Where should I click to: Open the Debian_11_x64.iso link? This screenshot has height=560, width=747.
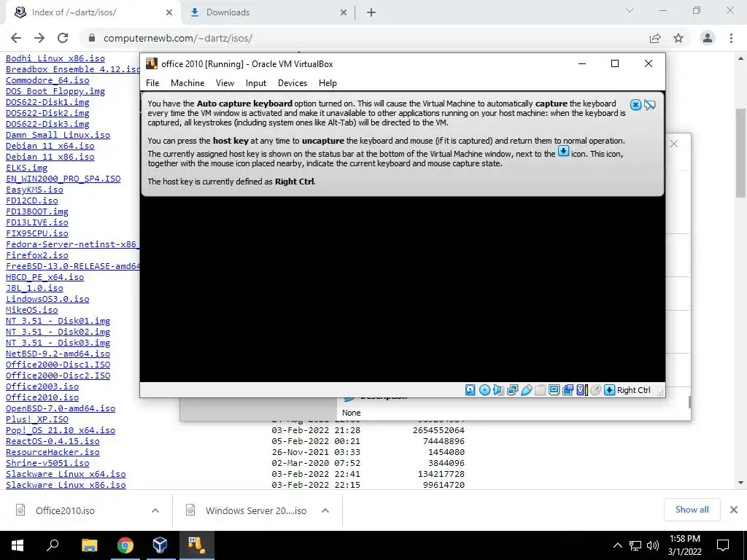coord(50,146)
